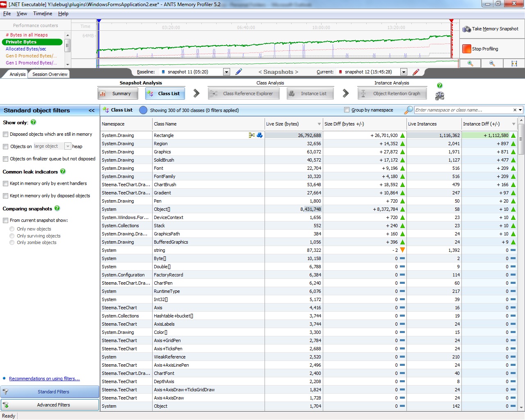The width and height of the screenshot is (525, 420).
Task: Zoom in on the timeline
Action: (470, 64)
